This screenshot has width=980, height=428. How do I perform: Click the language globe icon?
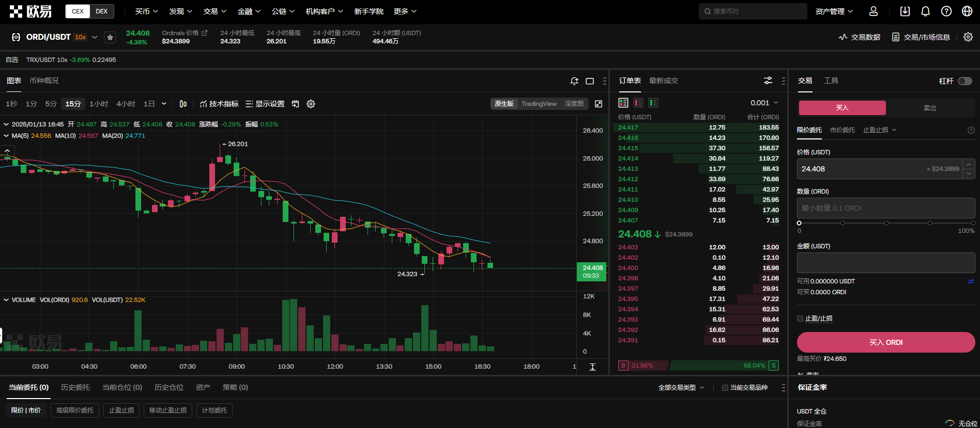pyautogui.click(x=967, y=11)
